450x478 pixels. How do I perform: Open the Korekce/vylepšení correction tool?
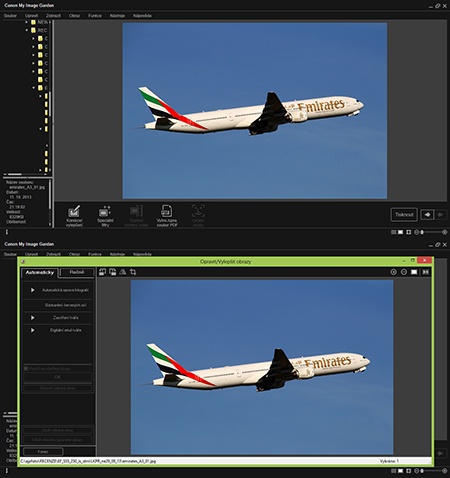[x=74, y=216]
